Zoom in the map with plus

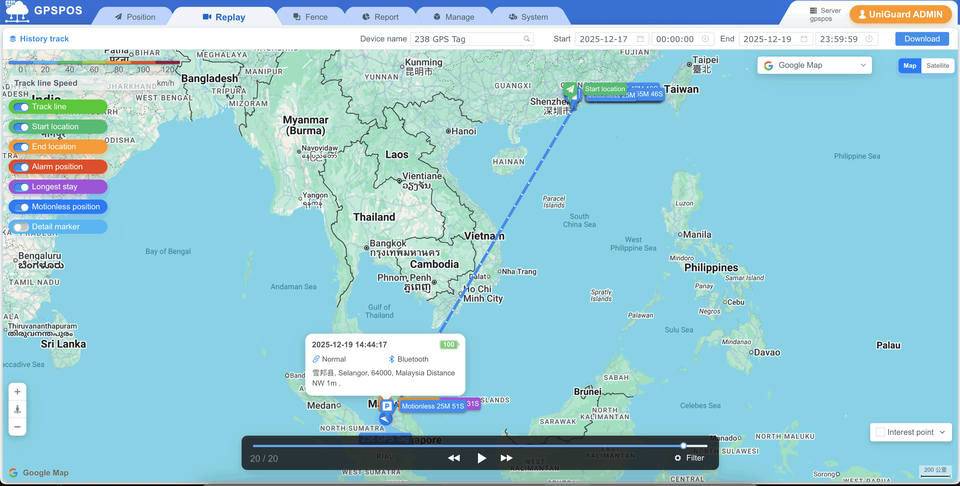(x=17, y=392)
